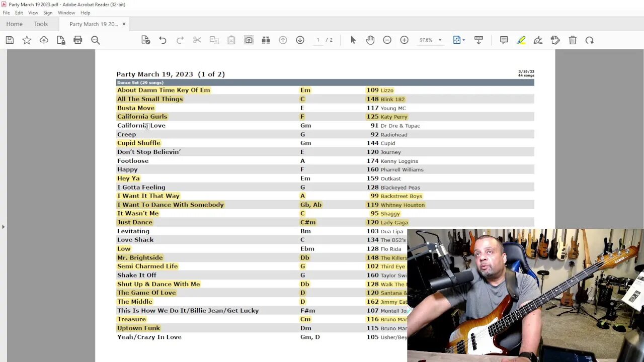Viewport: 644px width, 362px height.
Task: Select the Party March 19 document tab
Action: point(94,24)
